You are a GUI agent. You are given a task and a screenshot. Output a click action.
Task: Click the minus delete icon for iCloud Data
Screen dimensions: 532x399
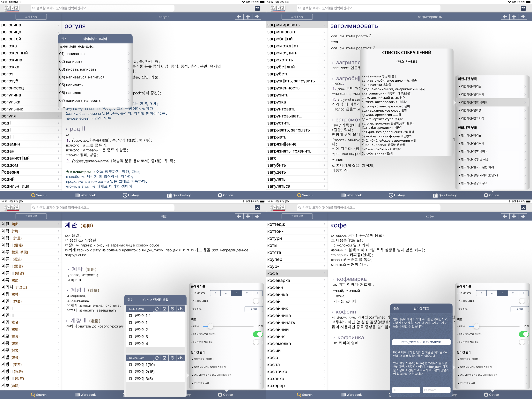coord(173,309)
